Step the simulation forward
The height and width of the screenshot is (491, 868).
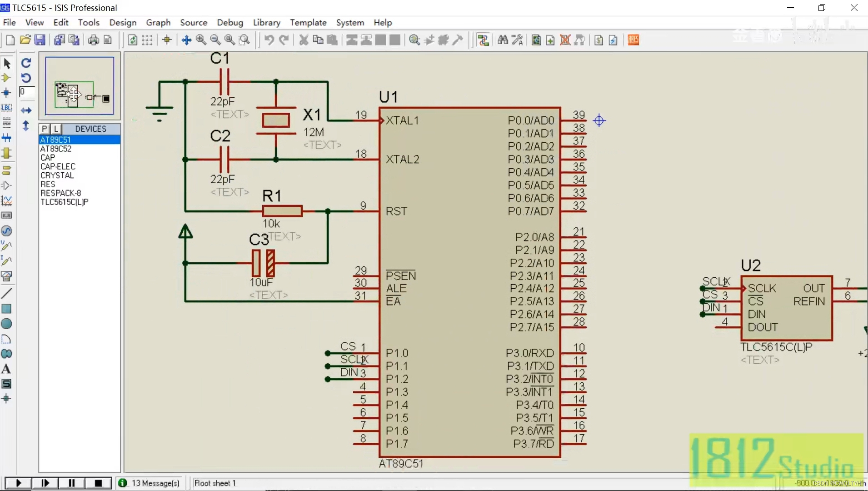[45, 483]
